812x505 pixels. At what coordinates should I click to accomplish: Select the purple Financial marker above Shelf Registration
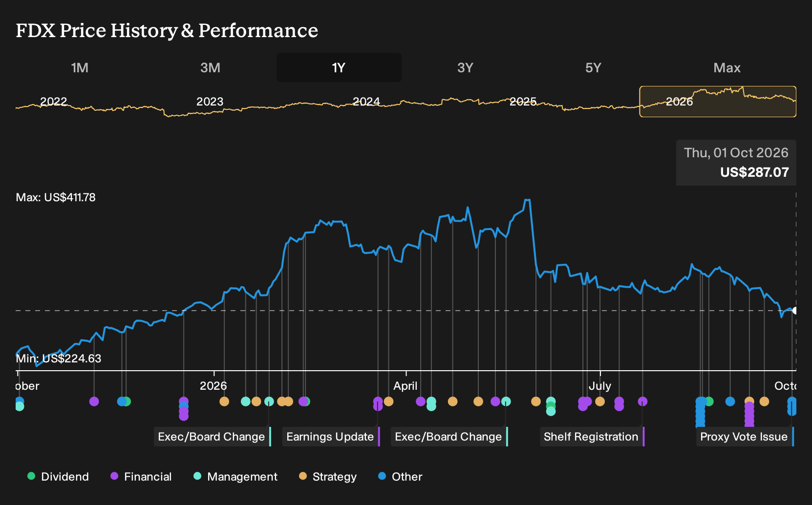point(642,401)
